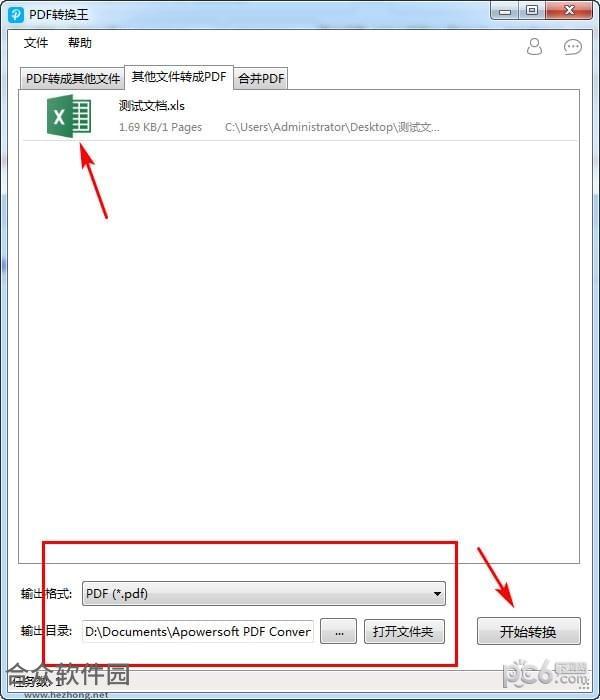This screenshot has width=600, height=700.
Task: Switch to the PDF转成其他文件 tab
Action: coord(72,79)
